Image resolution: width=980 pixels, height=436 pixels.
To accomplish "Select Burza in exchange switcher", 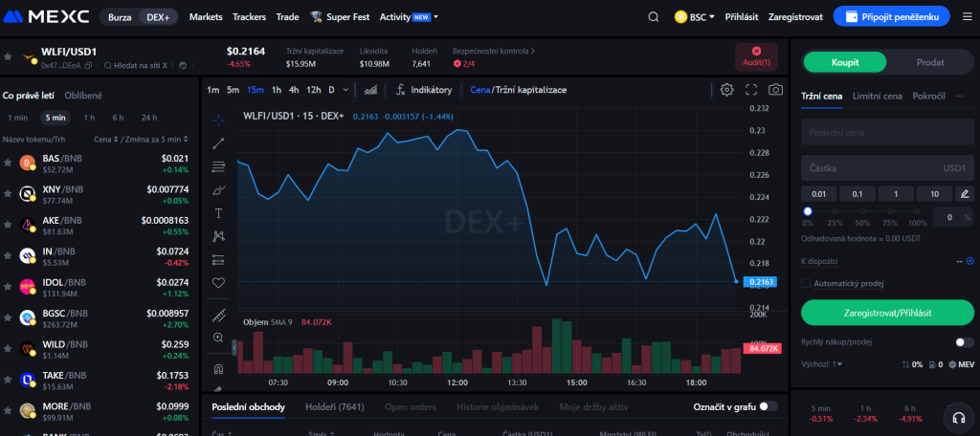I will 120,17.
